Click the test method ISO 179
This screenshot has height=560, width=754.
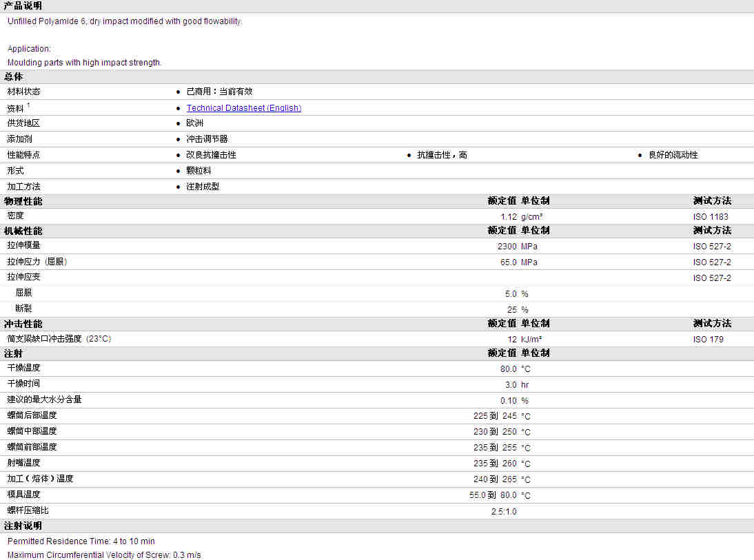tap(709, 340)
